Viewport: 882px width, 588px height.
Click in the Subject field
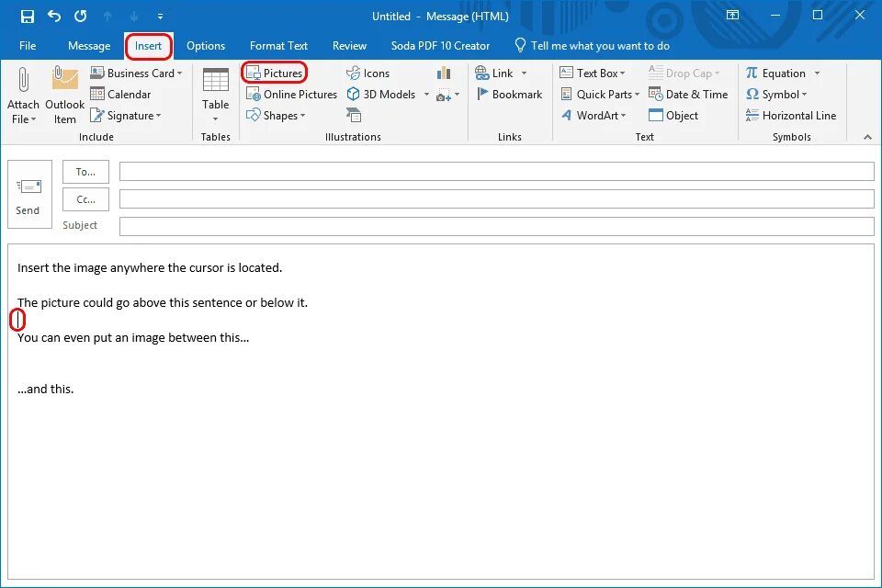tap(497, 226)
